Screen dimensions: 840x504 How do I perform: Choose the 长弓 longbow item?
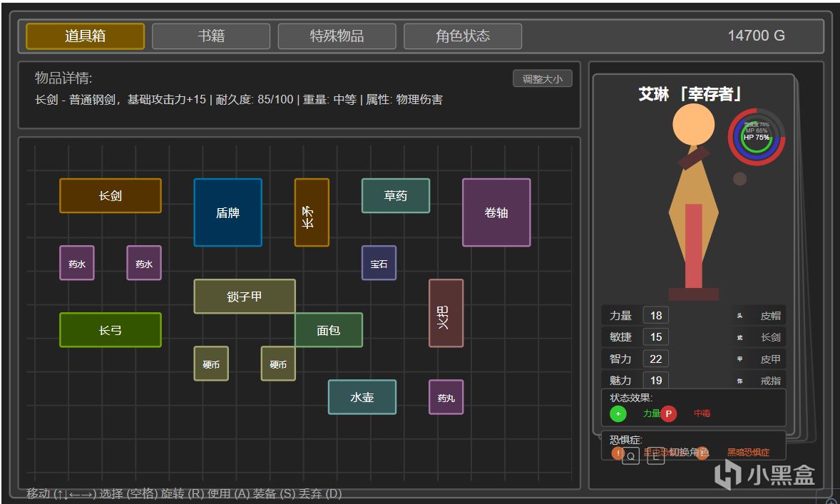coord(111,330)
